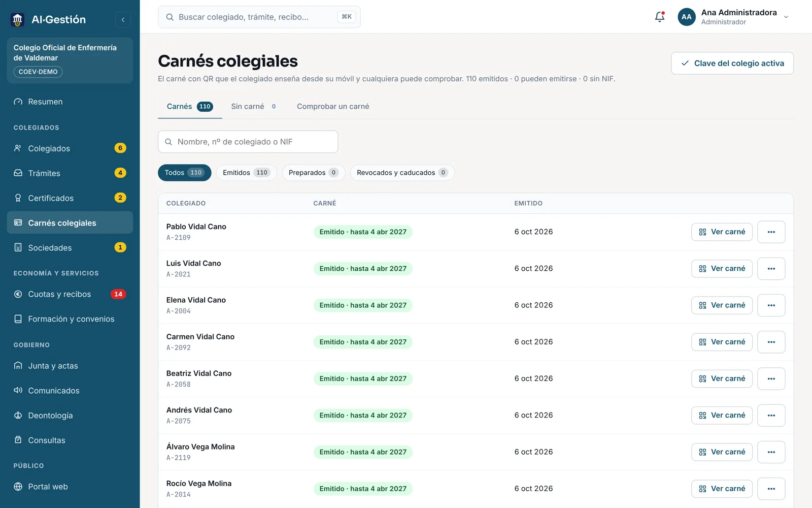This screenshot has height=508, width=812.
Task: Go to Trámites section
Action: 70,173
